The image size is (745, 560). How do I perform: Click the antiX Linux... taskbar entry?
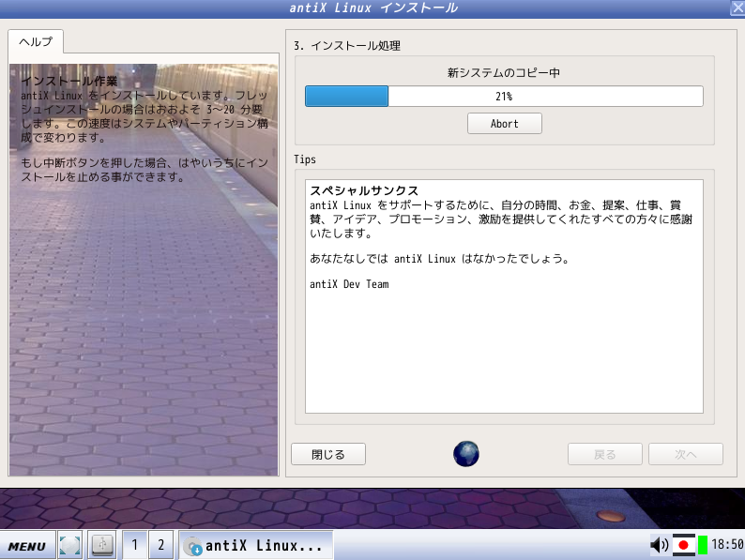pyautogui.click(x=255, y=545)
